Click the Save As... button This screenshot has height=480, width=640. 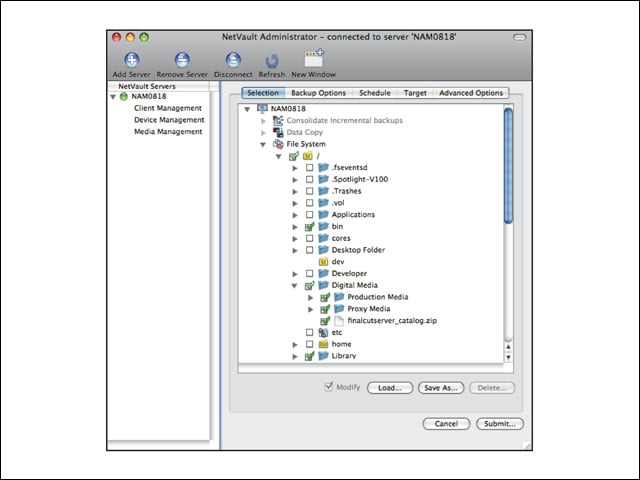pos(441,388)
